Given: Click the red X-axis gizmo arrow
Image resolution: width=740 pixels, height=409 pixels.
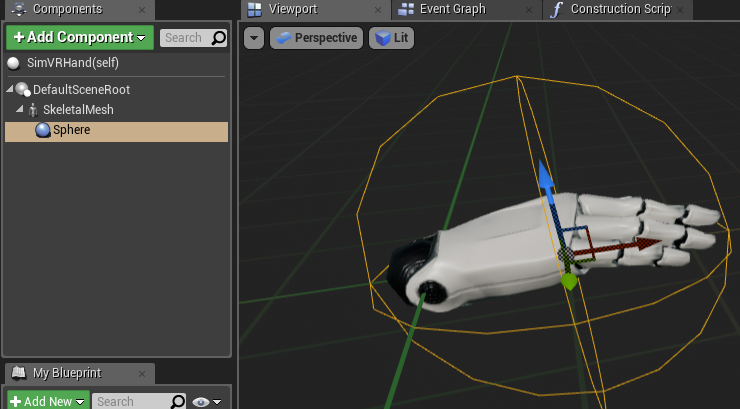Looking at the screenshot, I should tap(647, 243).
